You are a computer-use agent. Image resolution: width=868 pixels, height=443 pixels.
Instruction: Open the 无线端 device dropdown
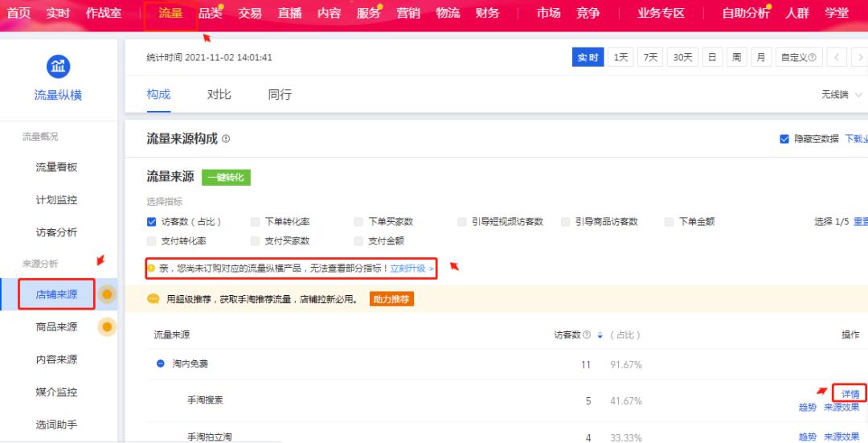[841, 95]
